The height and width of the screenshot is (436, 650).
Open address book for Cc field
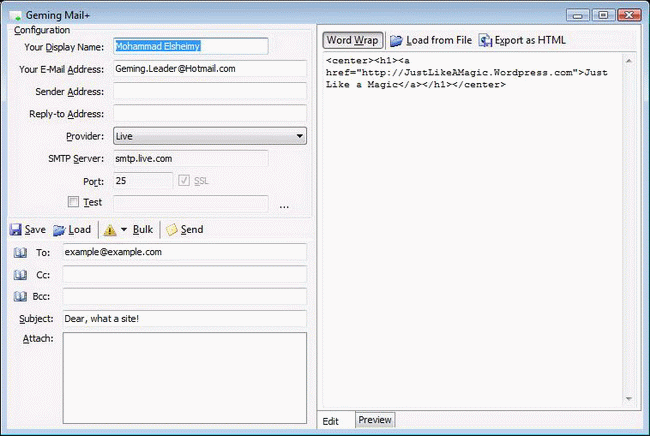pos(20,274)
